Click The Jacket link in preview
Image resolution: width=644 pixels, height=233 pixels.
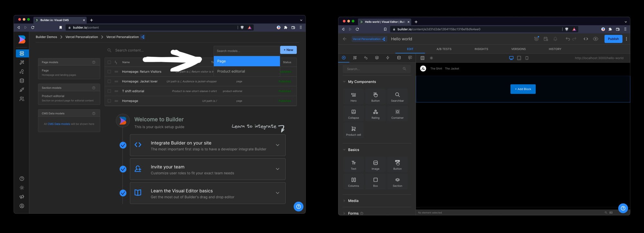tap(452, 68)
